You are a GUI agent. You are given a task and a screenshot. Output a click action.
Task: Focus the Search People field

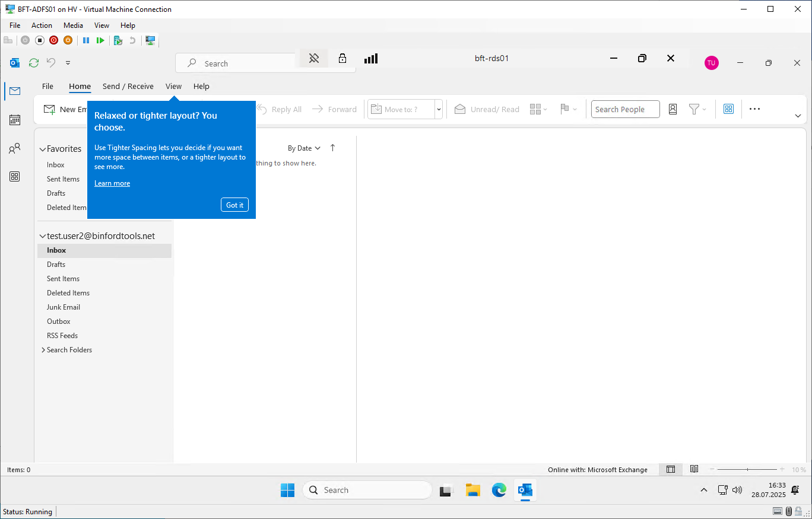tap(625, 109)
